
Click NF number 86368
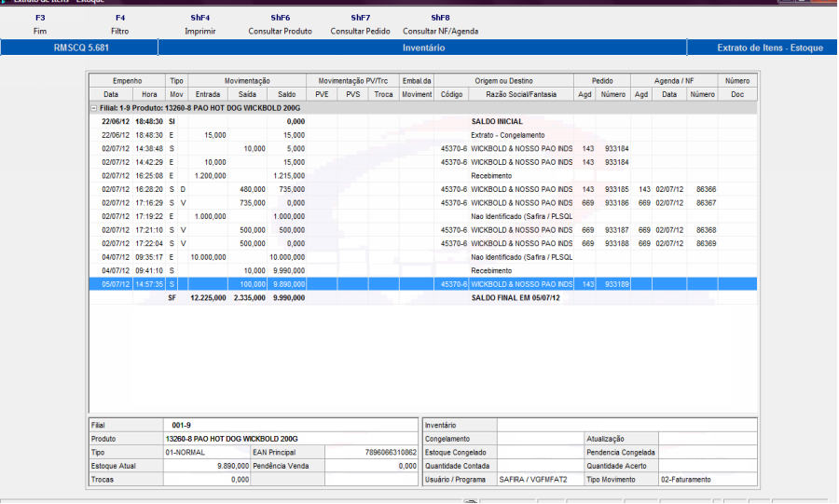[x=707, y=230]
